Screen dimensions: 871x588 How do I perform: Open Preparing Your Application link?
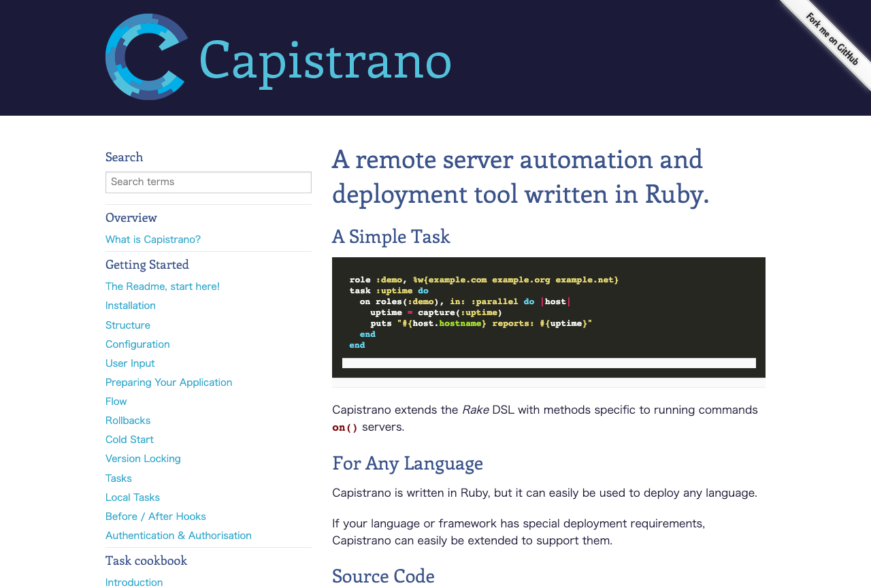point(169,382)
